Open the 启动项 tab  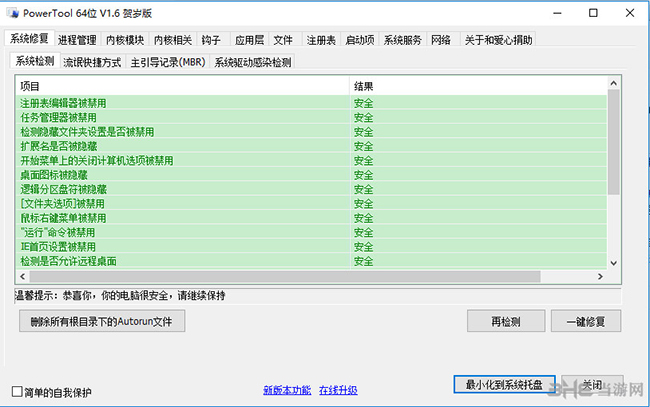pos(360,40)
